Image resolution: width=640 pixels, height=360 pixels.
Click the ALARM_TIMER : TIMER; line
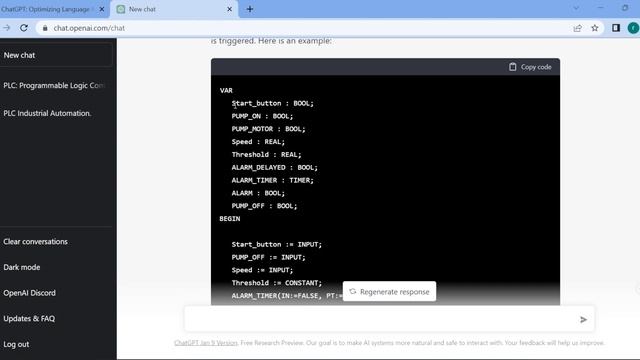[272, 180]
